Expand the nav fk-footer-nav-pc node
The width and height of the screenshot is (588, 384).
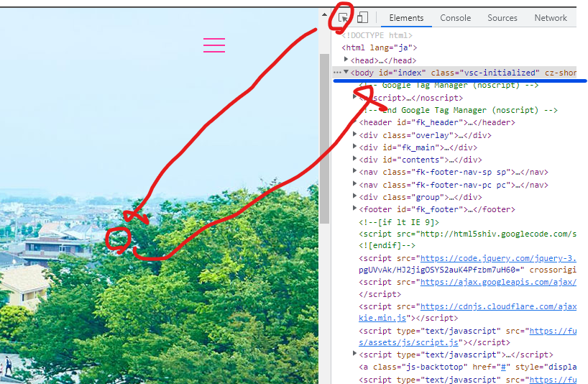355,185
